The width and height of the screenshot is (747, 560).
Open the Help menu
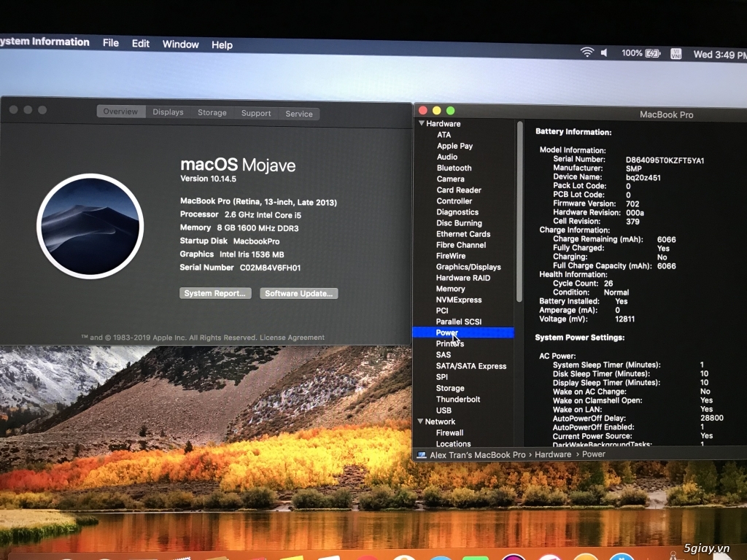pos(222,45)
